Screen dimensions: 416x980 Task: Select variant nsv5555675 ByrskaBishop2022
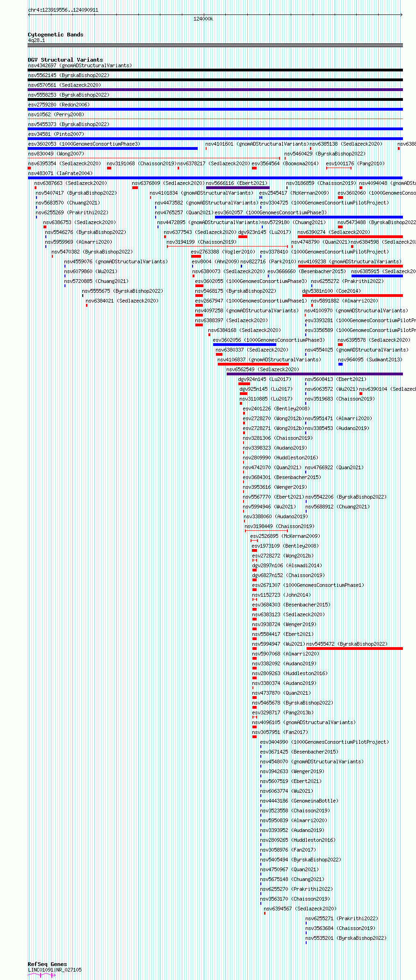(x=122, y=291)
